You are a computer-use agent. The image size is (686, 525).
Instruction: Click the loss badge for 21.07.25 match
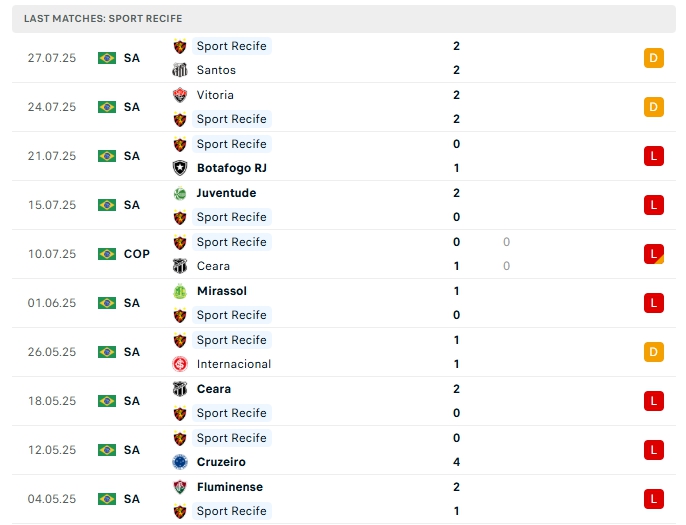[x=654, y=156]
